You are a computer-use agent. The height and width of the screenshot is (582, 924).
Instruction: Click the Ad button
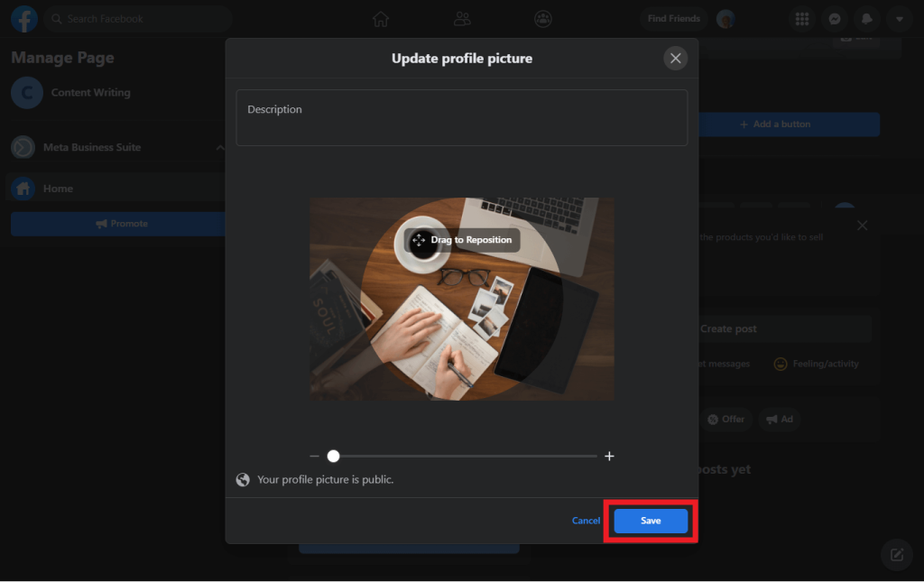pos(779,420)
